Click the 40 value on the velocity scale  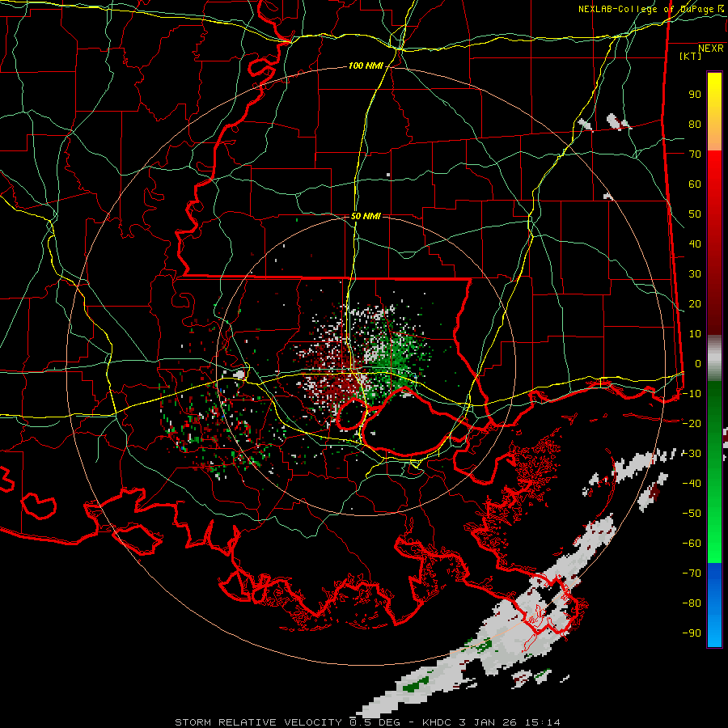(x=695, y=244)
